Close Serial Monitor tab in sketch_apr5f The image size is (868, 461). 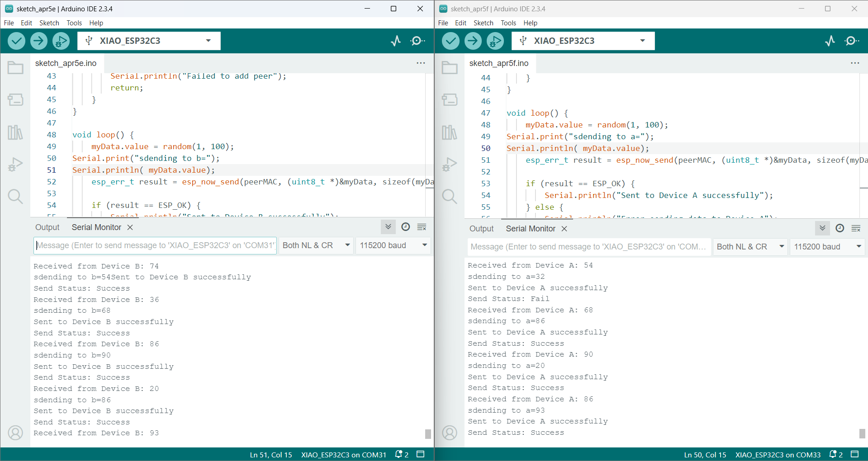(564, 229)
